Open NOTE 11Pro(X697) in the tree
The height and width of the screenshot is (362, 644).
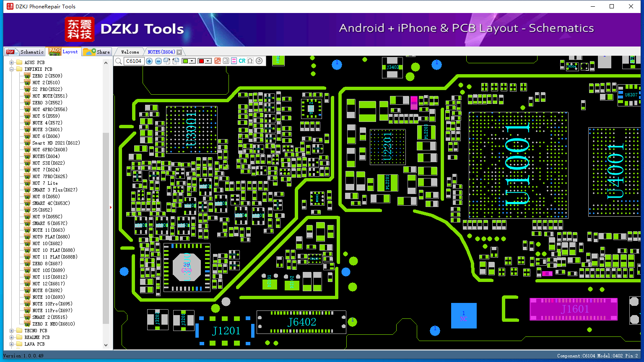click(52, 310)
